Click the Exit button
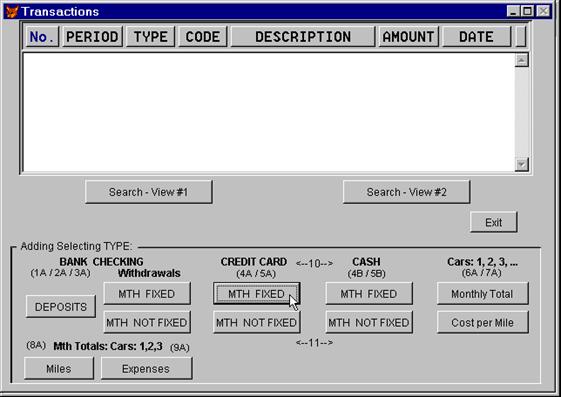Viewport: 561px width, 397px height. [x=493, y=222]
